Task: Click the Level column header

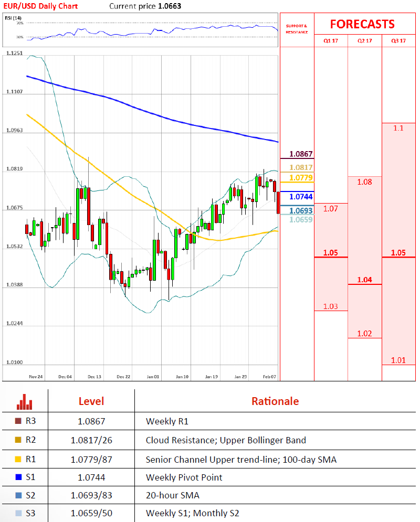Action: tap(91, 401)
